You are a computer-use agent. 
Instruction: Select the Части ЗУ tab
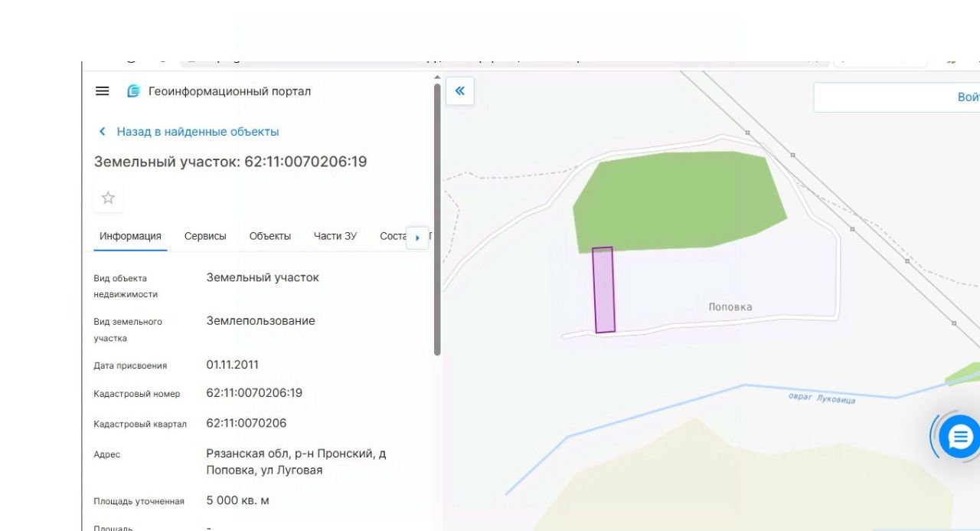pyautogui.click(x=335, y=236)
